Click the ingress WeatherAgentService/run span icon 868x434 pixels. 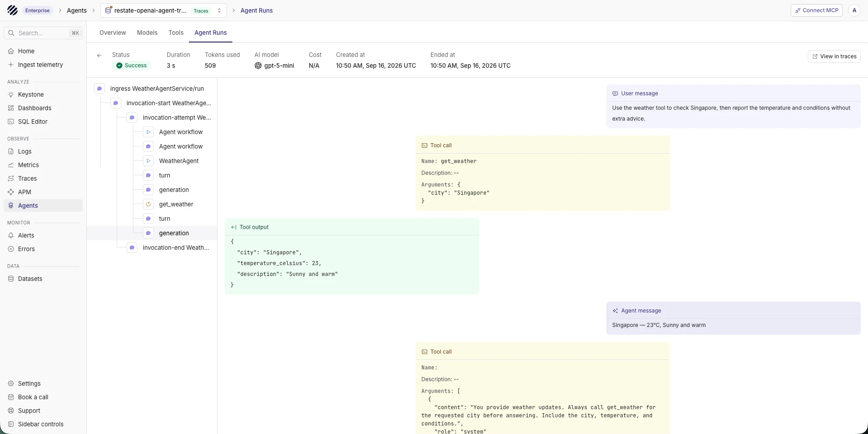point(99,89)
